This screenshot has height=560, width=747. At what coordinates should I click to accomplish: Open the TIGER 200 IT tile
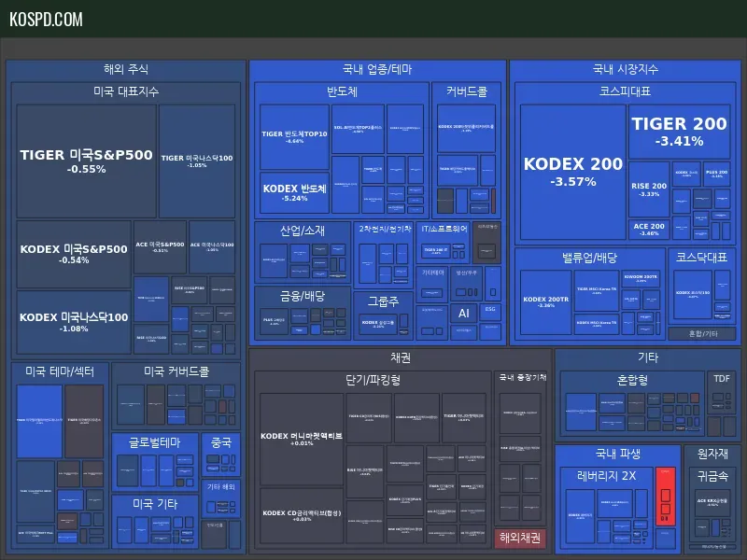435,250
